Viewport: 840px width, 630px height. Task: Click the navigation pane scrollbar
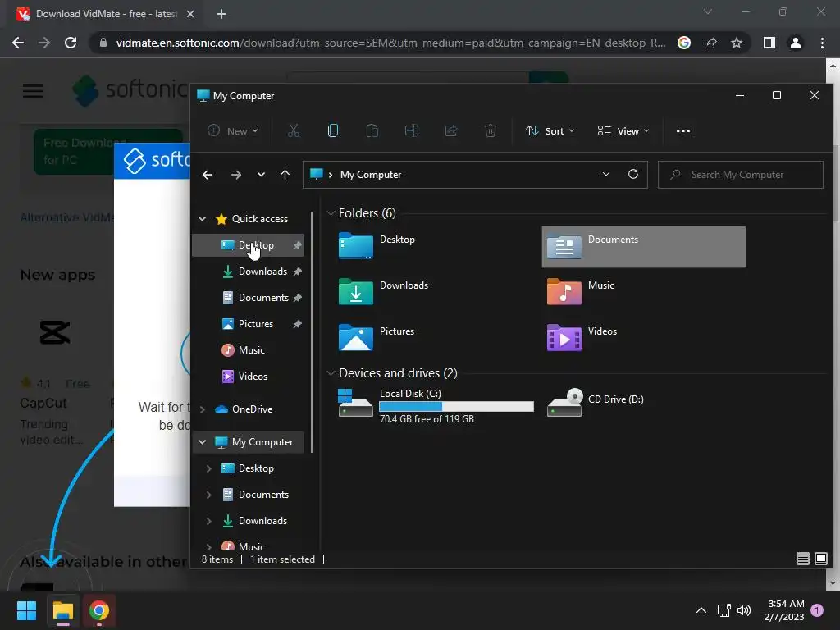coord(311,332)
